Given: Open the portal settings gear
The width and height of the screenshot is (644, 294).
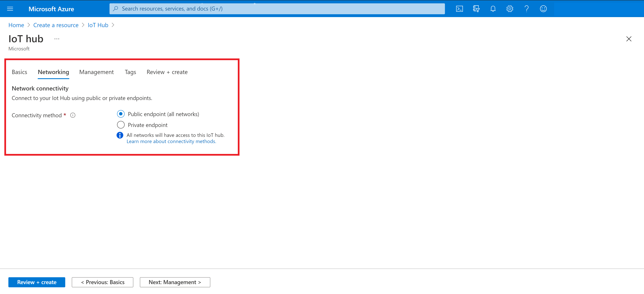Looking at the screenshot, I should (x=510, y=9).
